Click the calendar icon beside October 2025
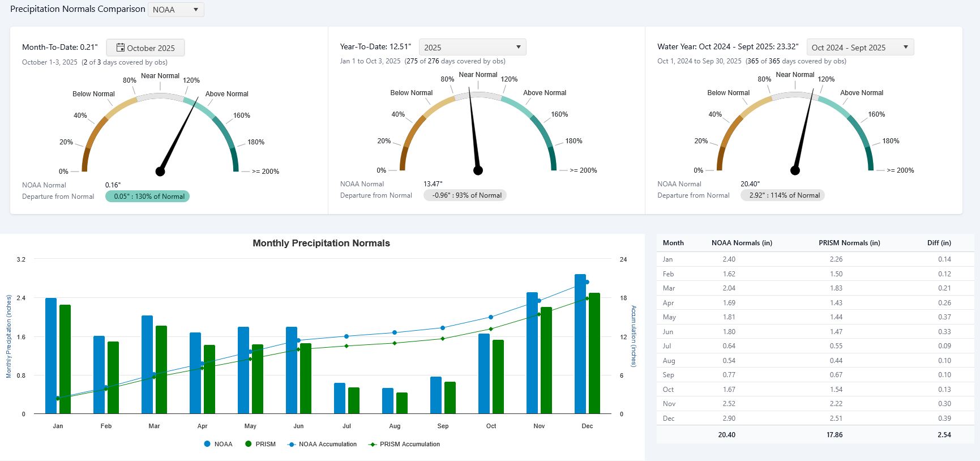Image resolution: width=980 pixels, height=461 pixels. (120, 48)
